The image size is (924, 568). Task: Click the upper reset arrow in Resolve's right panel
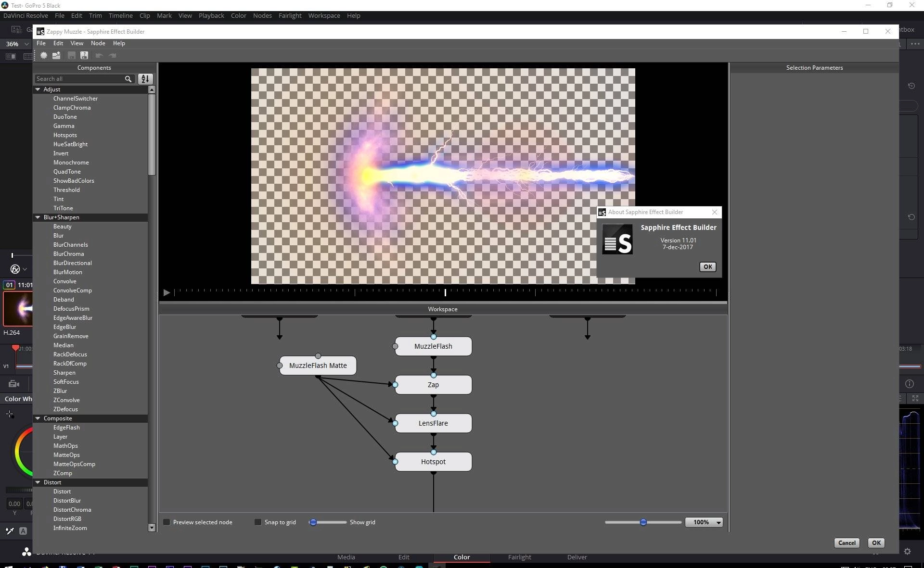911,86
